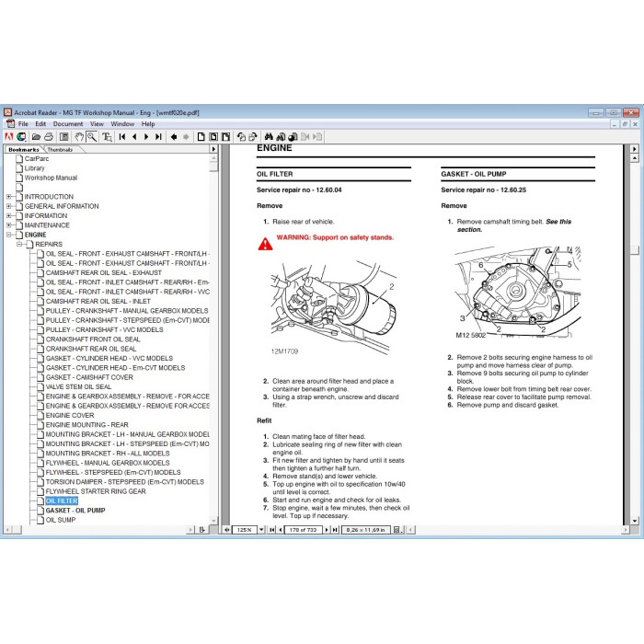Expand the GENERAL INFORMATION bookmark
The image size is (644, 644).
click(x=9, y=206)
